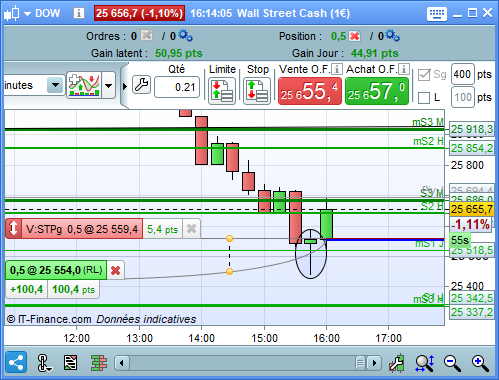
Task: Open order settings gear next to Ordres
Action: tap(185, 36)
